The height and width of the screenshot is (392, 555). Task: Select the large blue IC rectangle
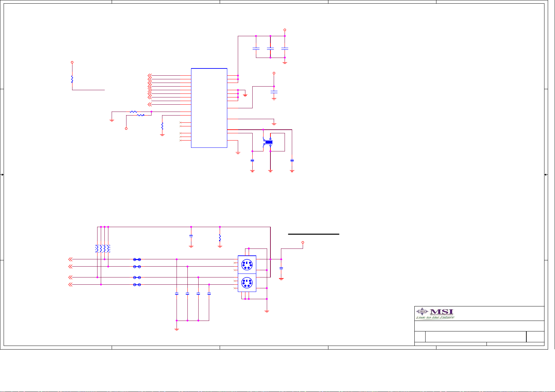209,108
